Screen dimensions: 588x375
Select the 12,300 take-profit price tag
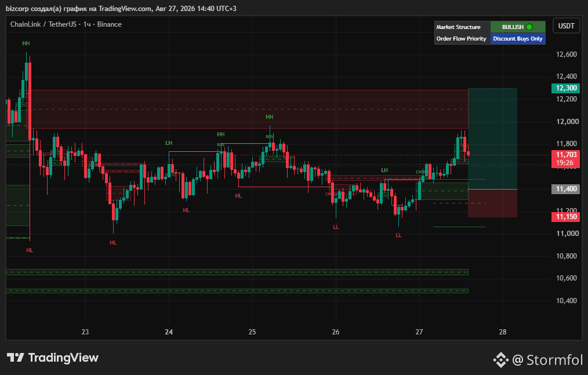565,88
